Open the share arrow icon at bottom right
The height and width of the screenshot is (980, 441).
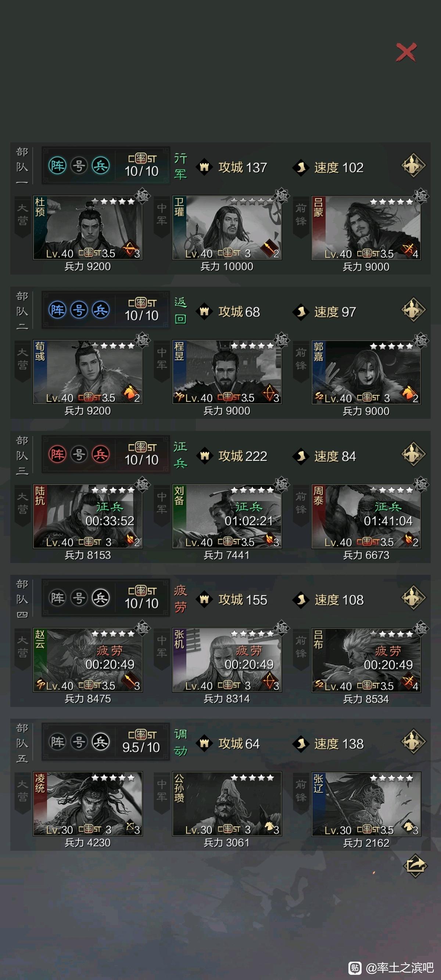pos(415,866)
